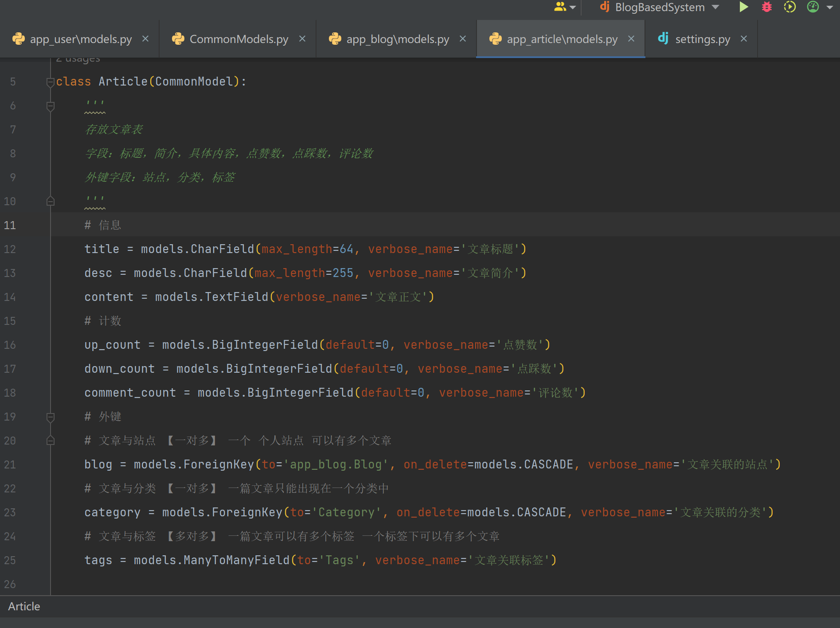Switch to settings.py tab
Viewport: 840px width, 628px height.
703,39
